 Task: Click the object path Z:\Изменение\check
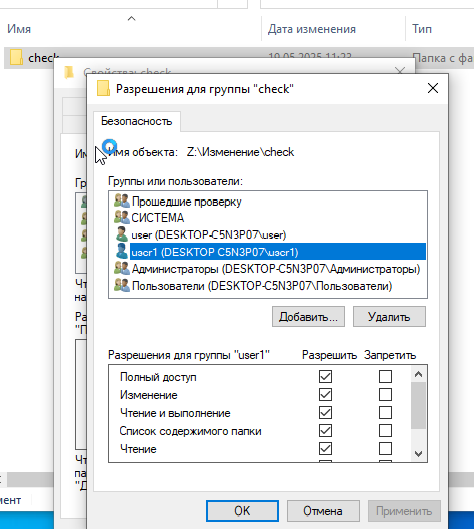(x=240, y=152)
